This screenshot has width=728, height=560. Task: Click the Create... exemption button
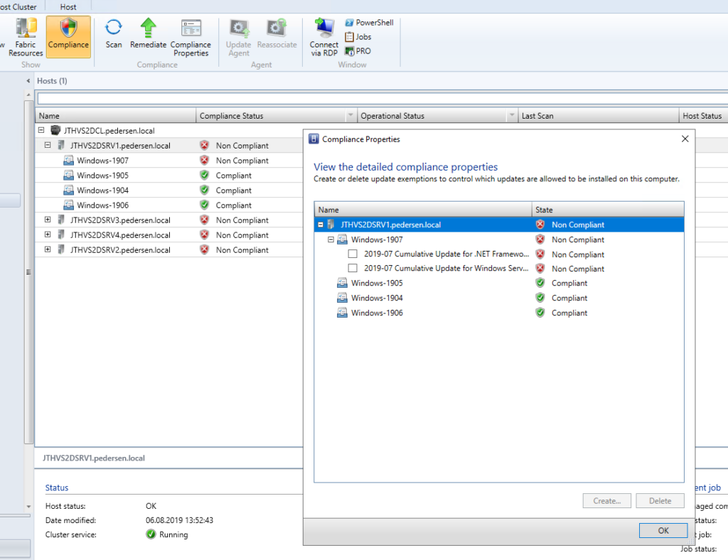tap(607, 500)
